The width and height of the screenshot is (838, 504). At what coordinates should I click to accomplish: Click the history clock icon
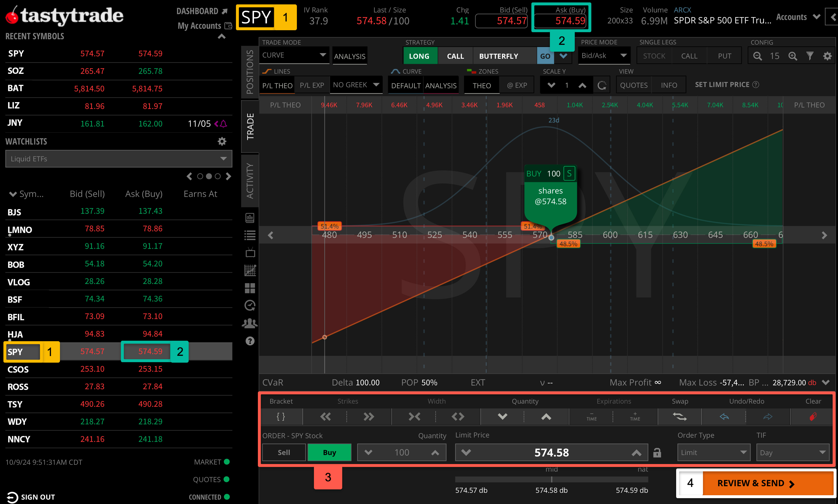pos(250,305)
